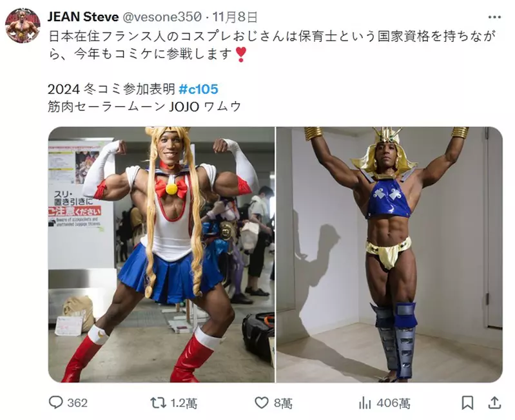Viewport: 515px width, 420px height.
Task: Click the retweet arrows icon
Action: [158, 403]
